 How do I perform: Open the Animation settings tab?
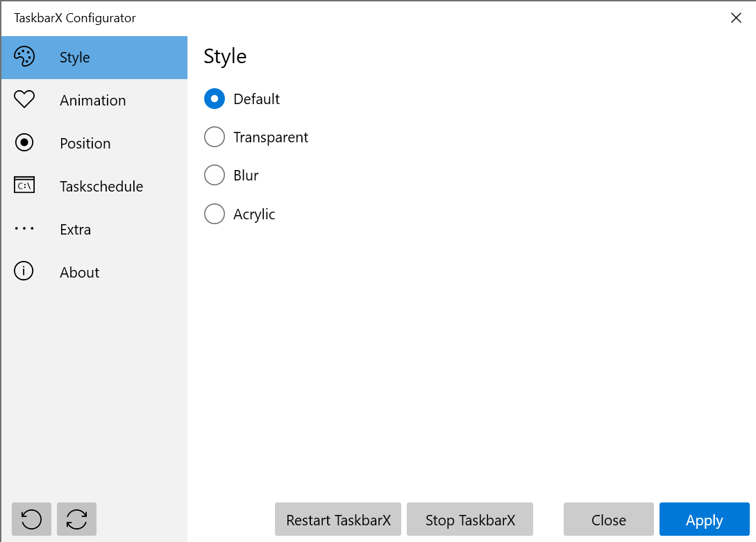click(93, 100)
